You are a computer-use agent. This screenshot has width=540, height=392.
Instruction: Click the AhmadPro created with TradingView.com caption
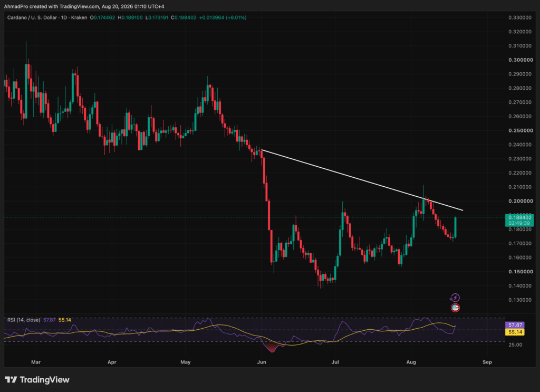click(84, 6)
